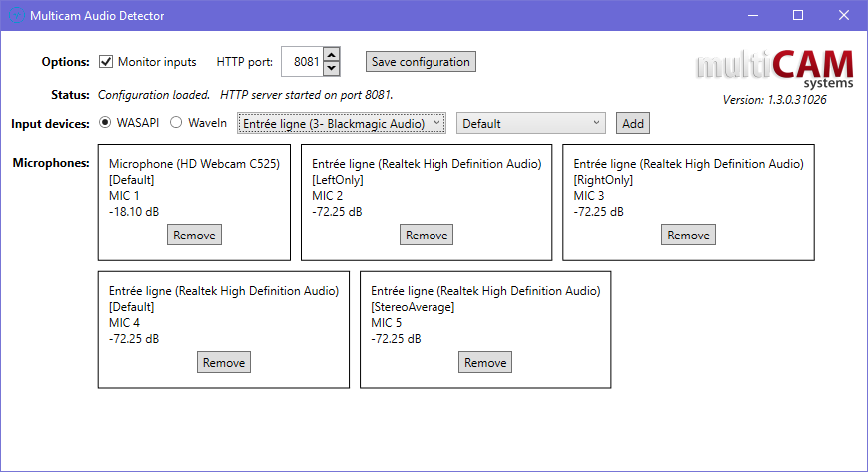This screenshot has width=868, height=472.
Task: Close the Multicam Audio Detector window
Action: point(844,16)
